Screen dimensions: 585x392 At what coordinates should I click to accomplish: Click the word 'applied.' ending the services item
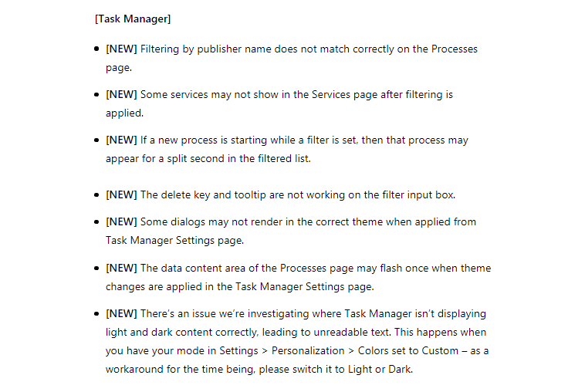point(124,113)
